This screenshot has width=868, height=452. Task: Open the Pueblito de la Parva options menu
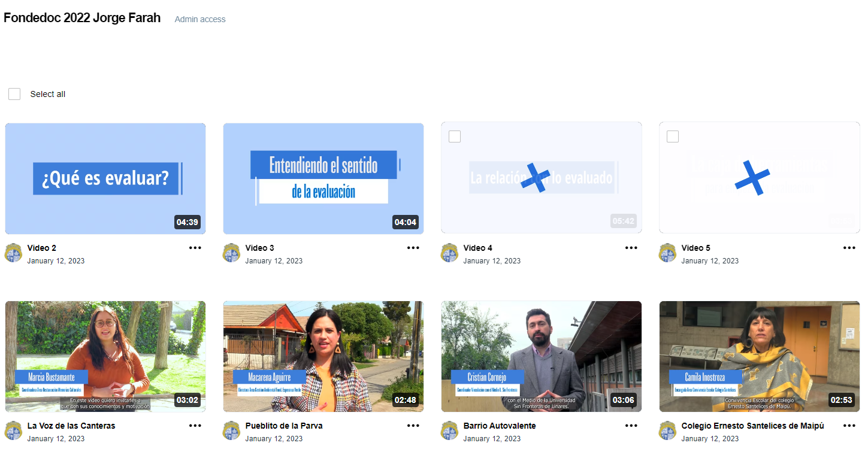coord(413,426)
